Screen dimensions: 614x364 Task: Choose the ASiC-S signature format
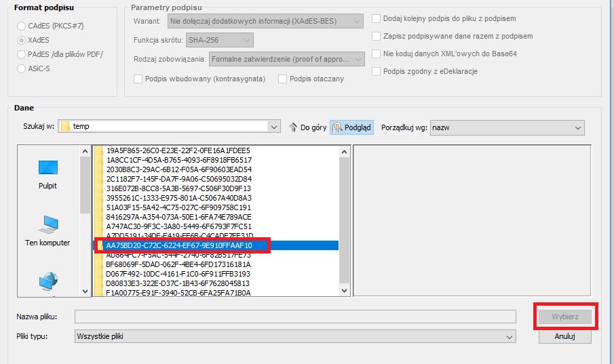click(21, 68)
